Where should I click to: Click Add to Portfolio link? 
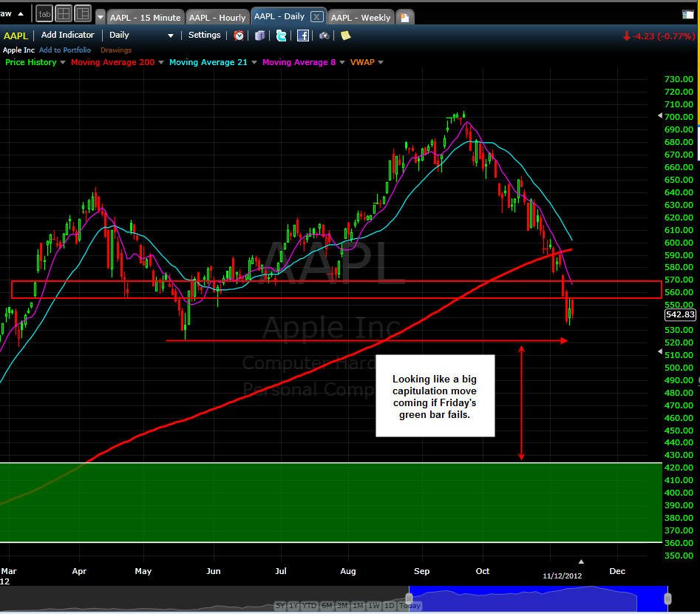[65, 50]
